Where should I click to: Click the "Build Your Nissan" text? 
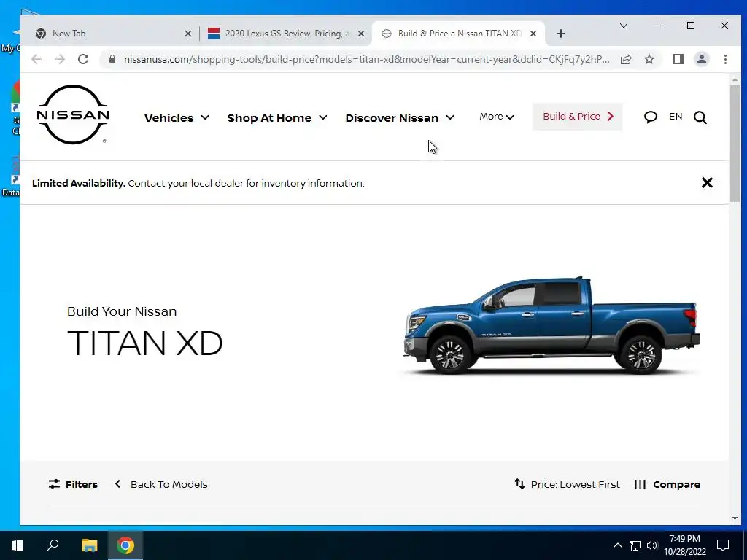[x=122, y=311]
